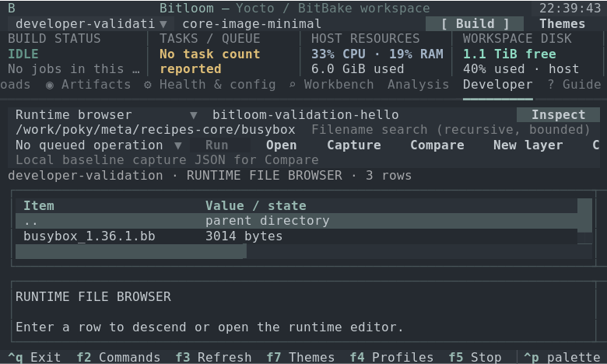
Task: Click the 'Value / state' column header
Action: [x=255, y=206]
